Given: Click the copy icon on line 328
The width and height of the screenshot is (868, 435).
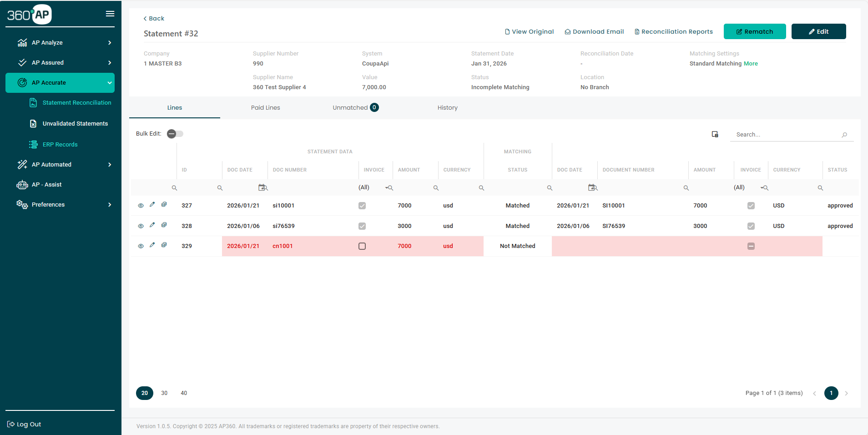Looking at the screenshot, I should pyautogui.click(x=164, y=225).
